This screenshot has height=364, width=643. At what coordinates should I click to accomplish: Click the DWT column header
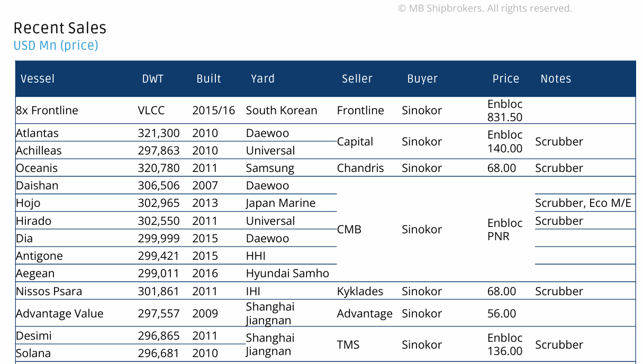point(153,79)
